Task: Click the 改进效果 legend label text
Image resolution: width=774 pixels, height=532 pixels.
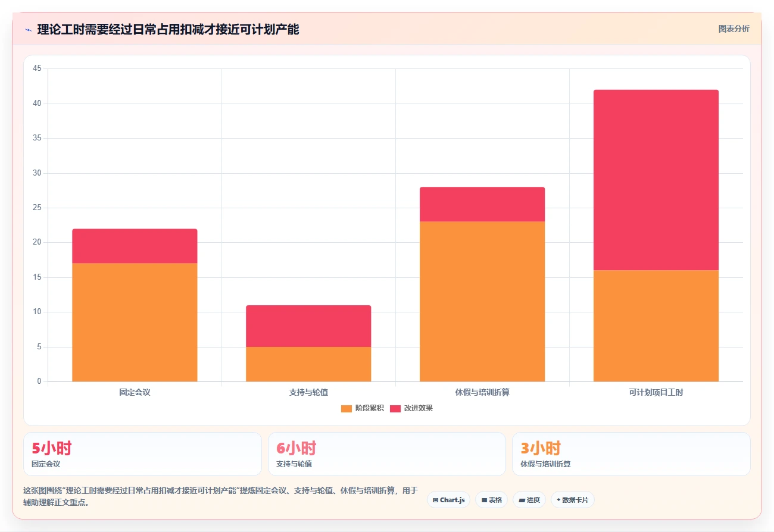Action: click(418, 408)
